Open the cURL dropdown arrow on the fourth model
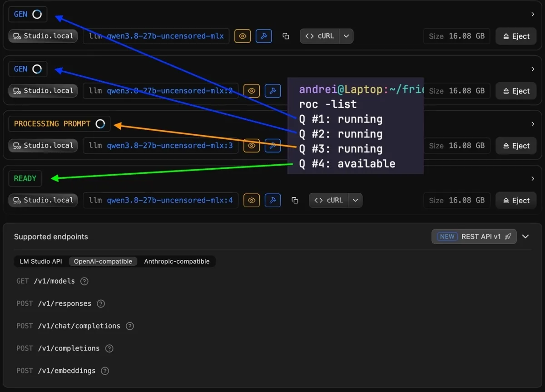Image resolution: width=545 pixels, height=392 pixels. point(355,200)
